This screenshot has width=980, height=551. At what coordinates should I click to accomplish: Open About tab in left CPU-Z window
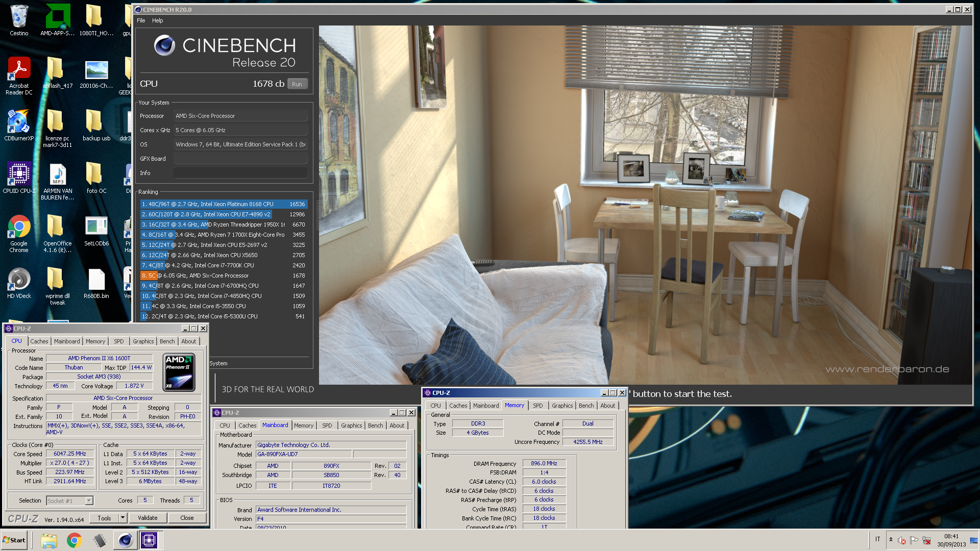click(x=189, y=341)
